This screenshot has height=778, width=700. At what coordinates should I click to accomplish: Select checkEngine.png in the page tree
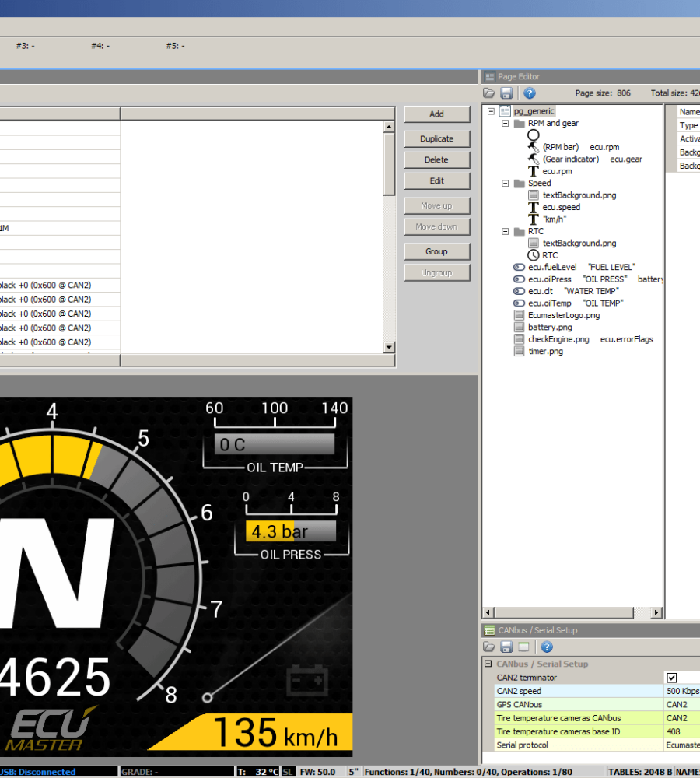point(558,339)
